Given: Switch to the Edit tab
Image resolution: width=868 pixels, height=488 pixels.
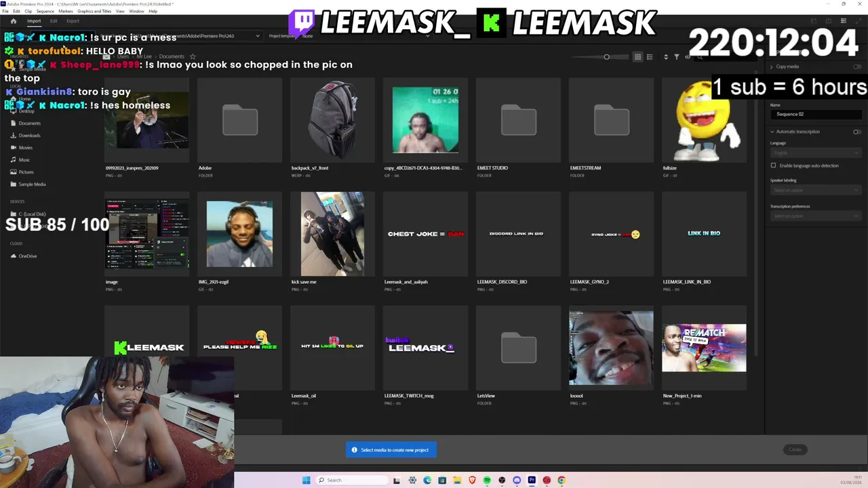Looking at the screenshot, I should coord(54,21).
